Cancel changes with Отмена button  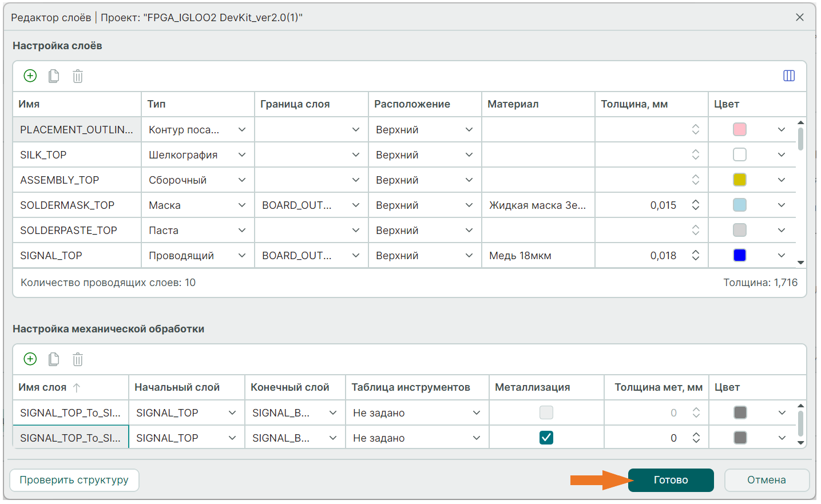(x=766, y=480)
